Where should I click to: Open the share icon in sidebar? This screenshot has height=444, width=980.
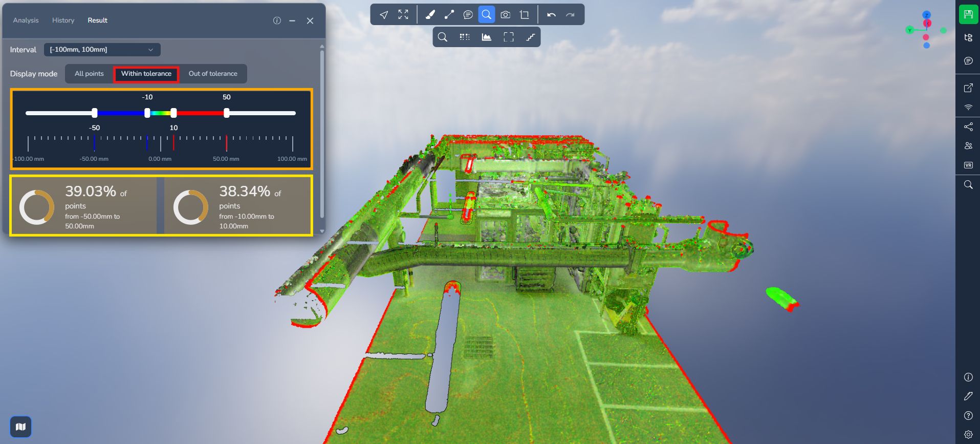click(x=968, y=126)
